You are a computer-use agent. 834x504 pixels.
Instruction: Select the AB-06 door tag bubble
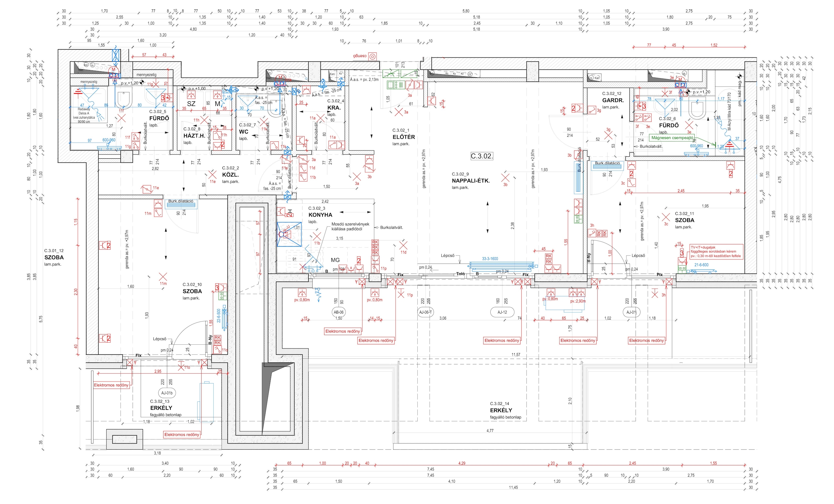338,312
